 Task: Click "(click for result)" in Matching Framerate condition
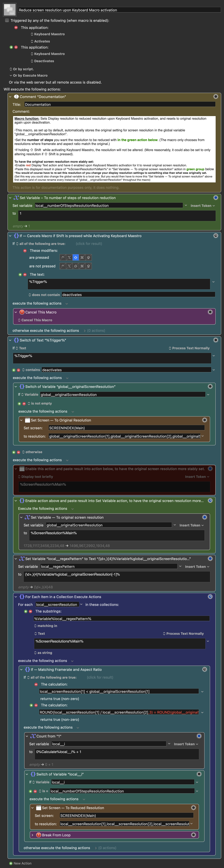100,677
